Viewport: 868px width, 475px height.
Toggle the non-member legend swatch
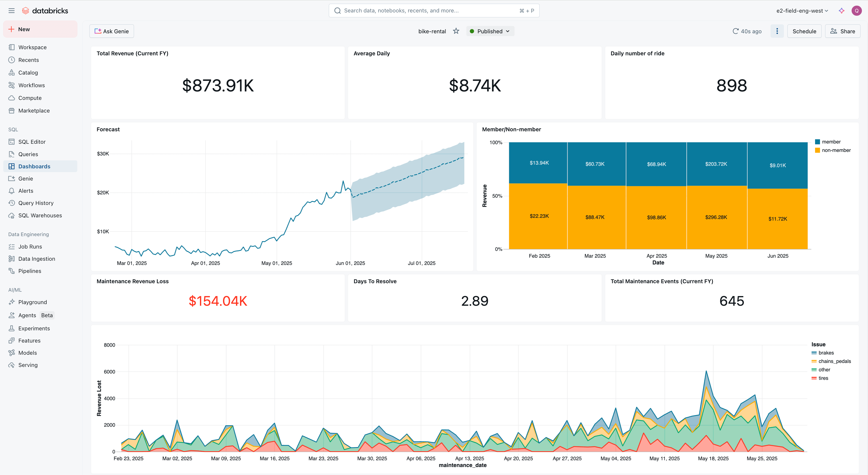pyautogui.click(x=817, y=150)
